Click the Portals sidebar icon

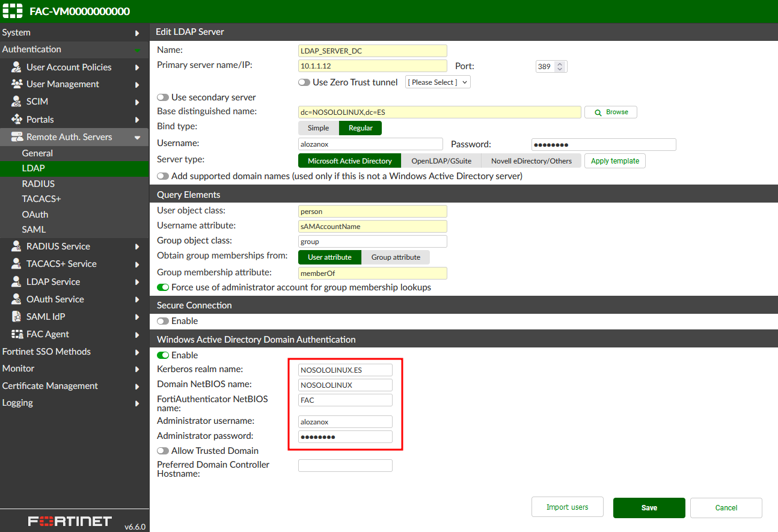coord(16,119)
